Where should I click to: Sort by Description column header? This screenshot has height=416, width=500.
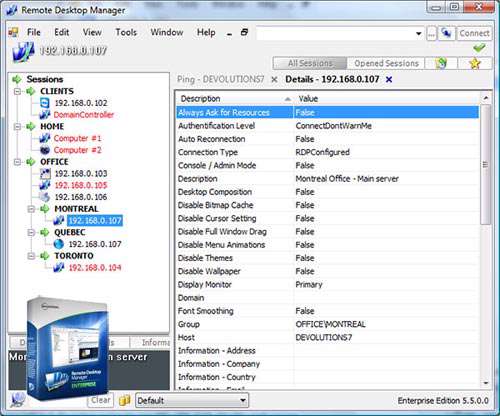[x=235, y=99]
